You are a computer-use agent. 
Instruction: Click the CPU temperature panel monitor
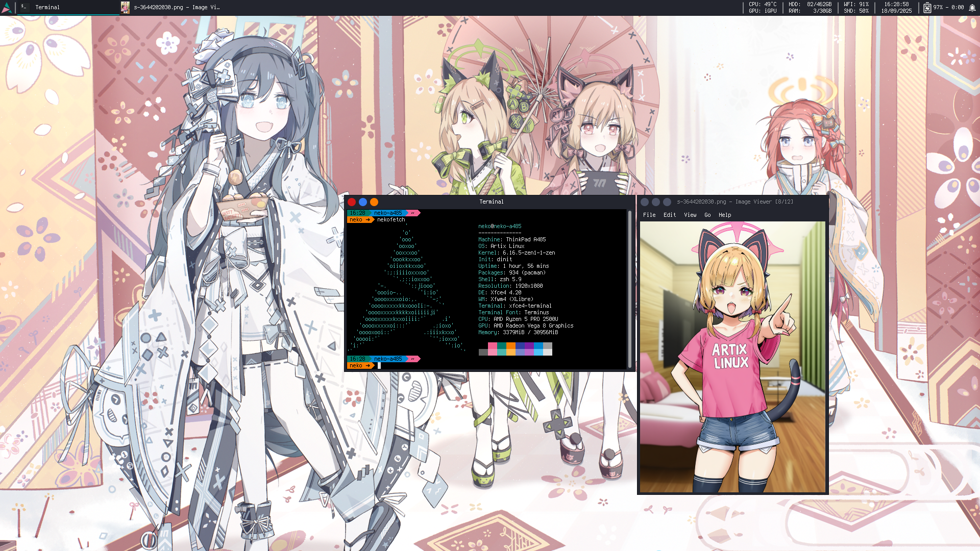pos(763,8)
